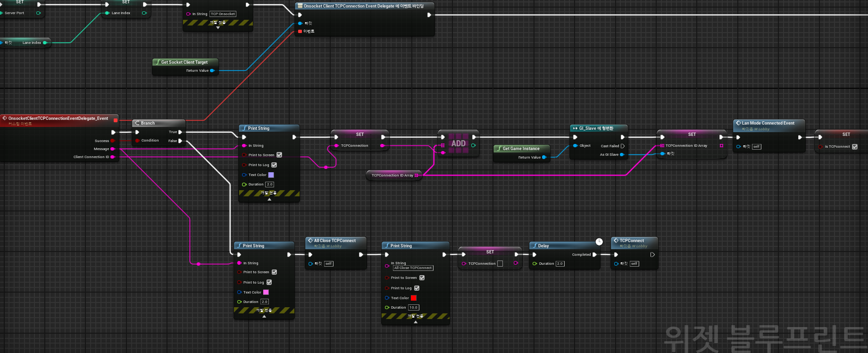Collapse advanced pins on the pink-colored Print String
Viewport: 868px width, 353px height.
[264, 317]
